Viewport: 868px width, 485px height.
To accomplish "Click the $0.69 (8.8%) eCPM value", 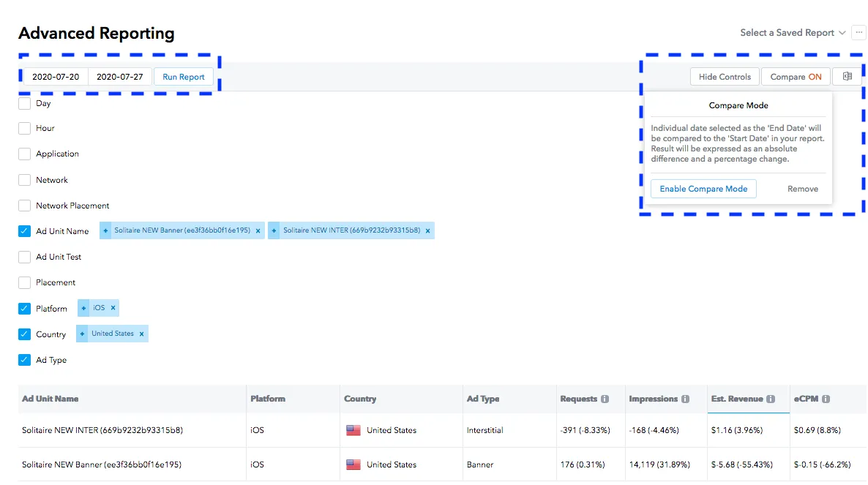I will (x=817, y=430).
